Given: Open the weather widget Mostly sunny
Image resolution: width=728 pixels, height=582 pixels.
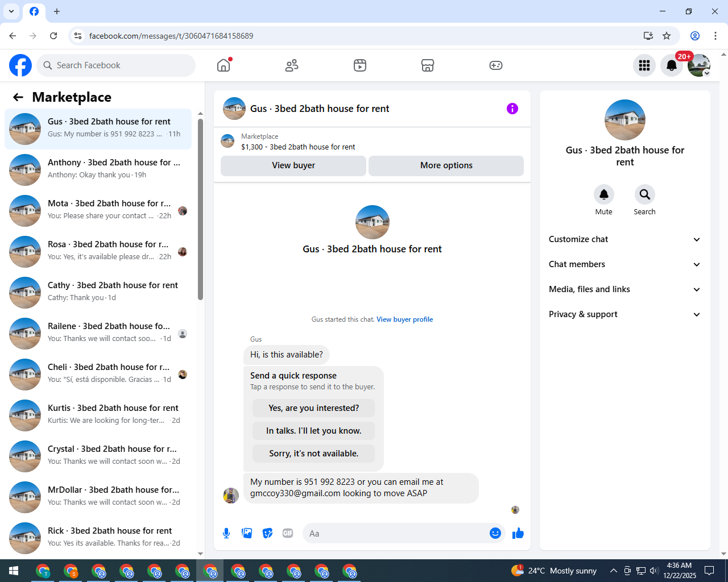Looking at the screenshot, I should 554,571.
